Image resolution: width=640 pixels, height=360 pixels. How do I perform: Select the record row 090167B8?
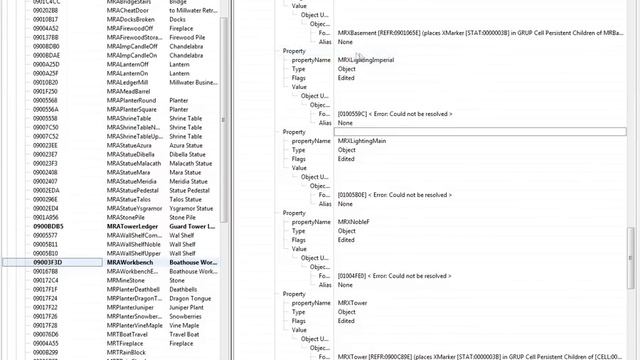click(45, 271)
